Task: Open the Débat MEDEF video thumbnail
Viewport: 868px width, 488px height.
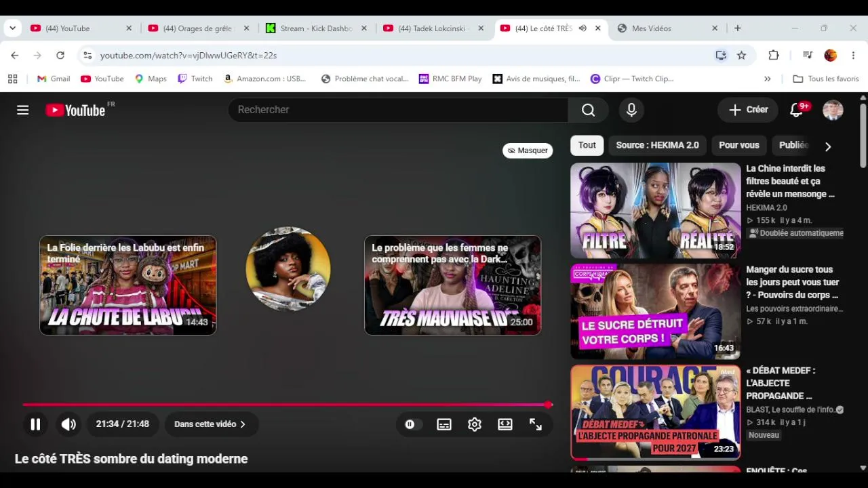Action: [x=656, y=412]
